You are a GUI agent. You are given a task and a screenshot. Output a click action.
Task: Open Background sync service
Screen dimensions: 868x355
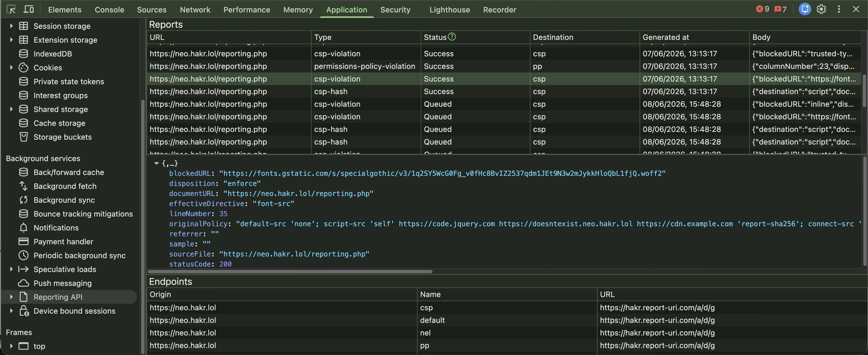(64, 200)
